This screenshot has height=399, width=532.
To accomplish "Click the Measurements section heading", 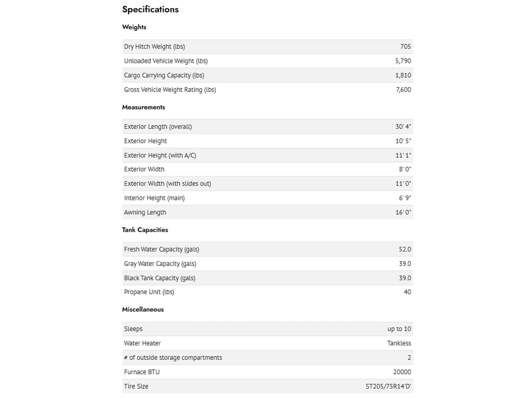I will [x=143, y=107].
